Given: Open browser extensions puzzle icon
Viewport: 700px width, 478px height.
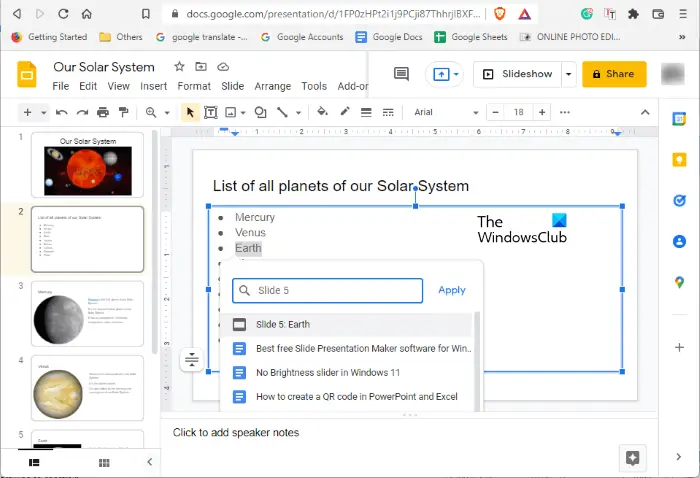Looking at the screenshot, I should pyautogui.click(x=633, y=14).
